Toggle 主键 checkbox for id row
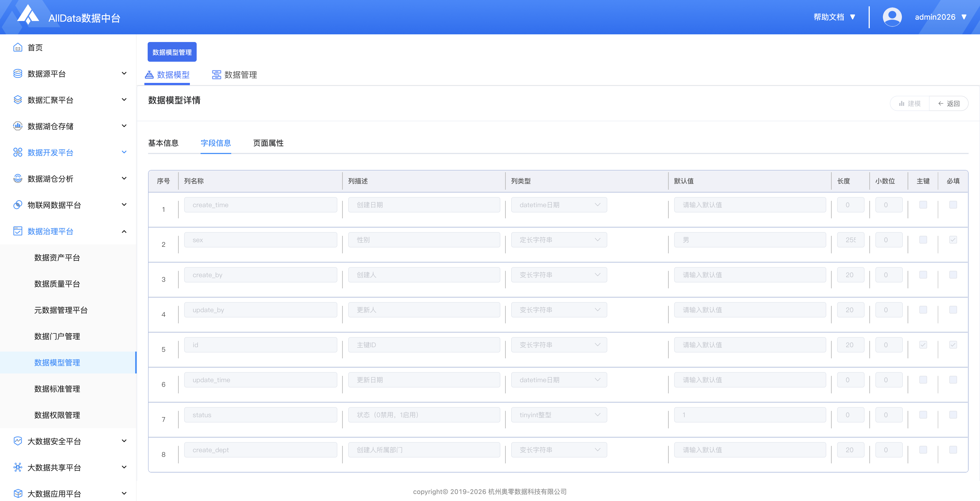The image size is (980, 501). 923,345
